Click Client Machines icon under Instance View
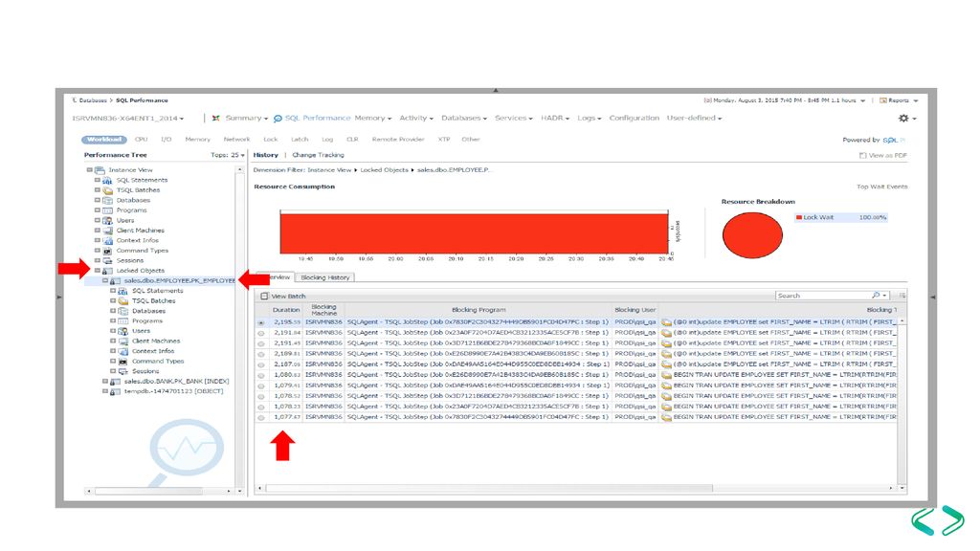This screenshot has height=551, width=980. [x=107, y=231]
